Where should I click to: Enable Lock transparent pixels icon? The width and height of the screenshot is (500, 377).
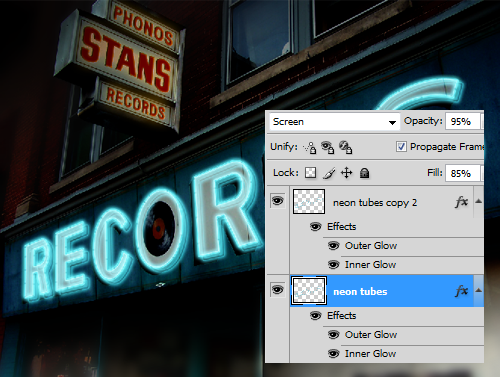pyautogui.click(x=310, y=173)
